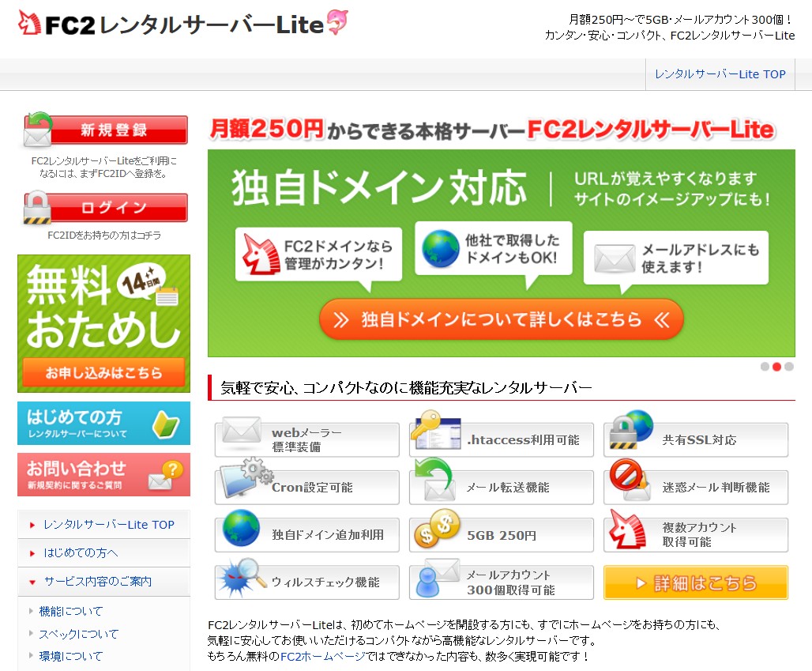Click 複数アカウント取得可能 feature tile
The height and width of the screenshot is (671, 812).
[x=696, y=535]
